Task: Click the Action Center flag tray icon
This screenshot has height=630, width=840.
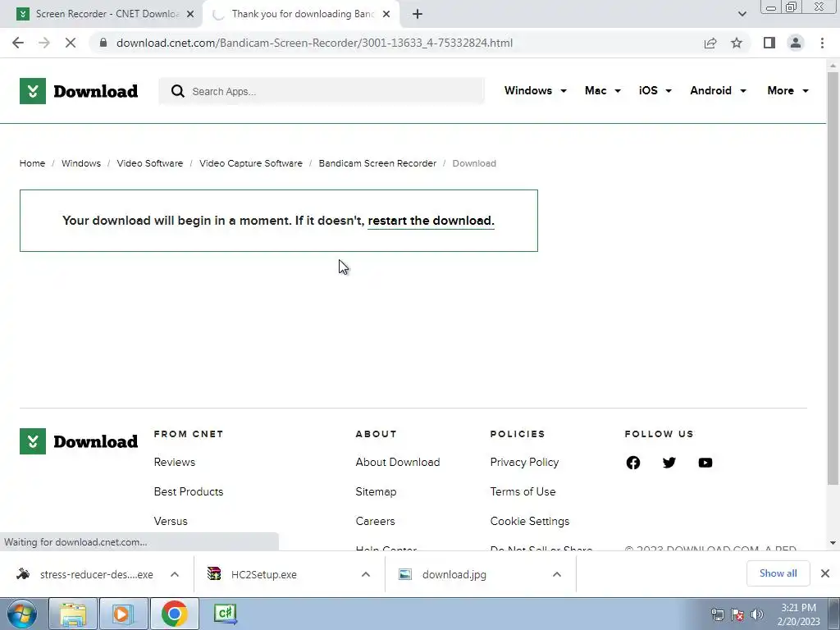Action: coord(737,614)
